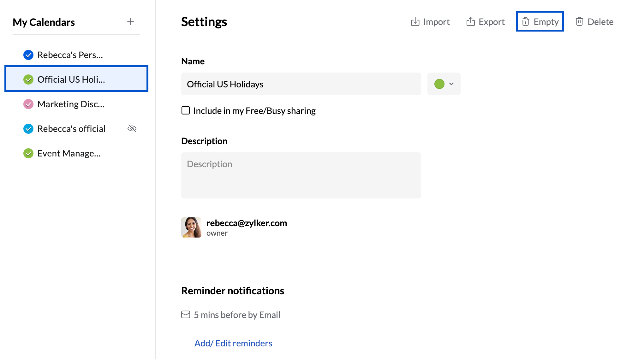Click into the Description text area
Screen dimensions: 644x359
[x=301, y=175]
